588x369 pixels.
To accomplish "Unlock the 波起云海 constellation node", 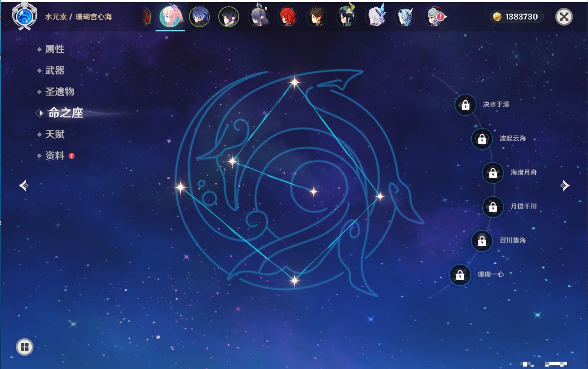I will pyautogui.click(x=482, y=139).
